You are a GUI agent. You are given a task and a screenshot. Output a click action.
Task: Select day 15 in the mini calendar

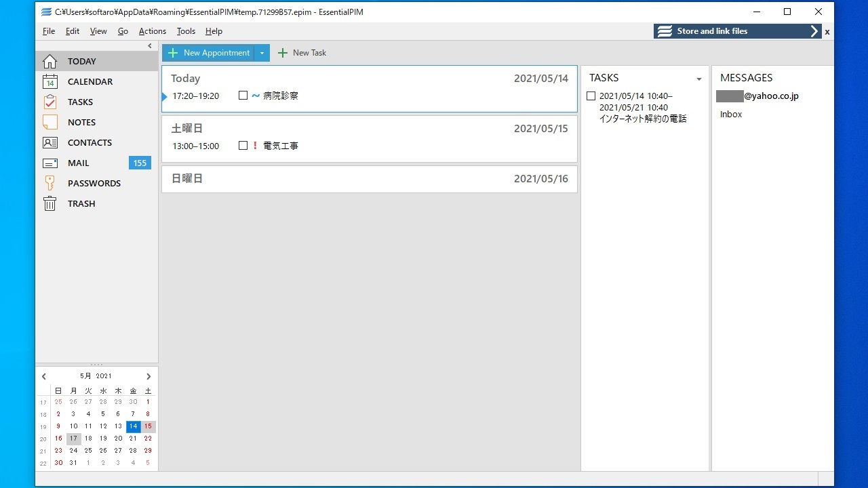(x=148, y=426)
